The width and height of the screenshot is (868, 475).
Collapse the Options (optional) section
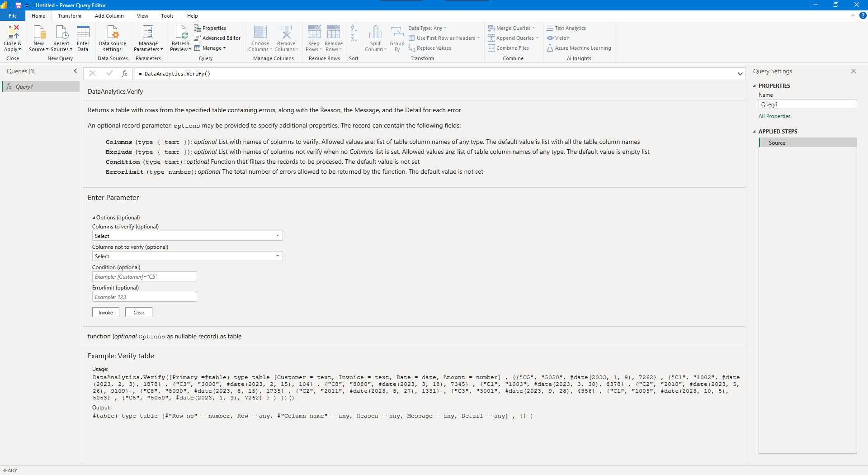94,218
